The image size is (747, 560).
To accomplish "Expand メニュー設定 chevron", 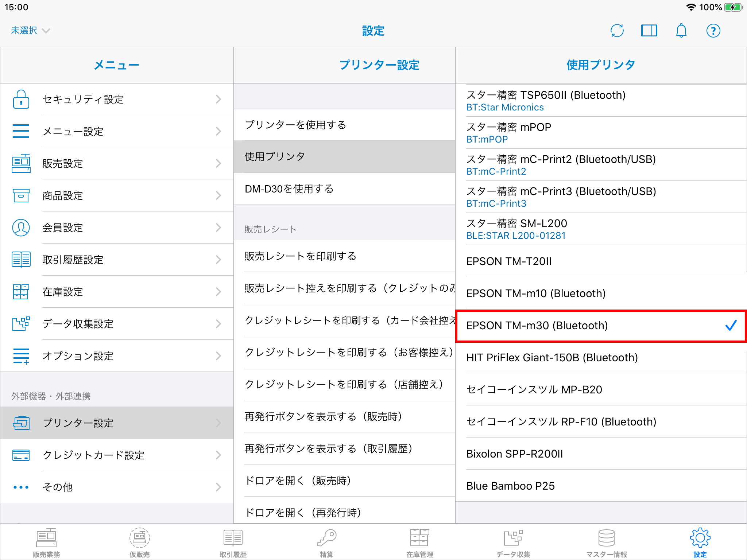I will coord(218,131).
